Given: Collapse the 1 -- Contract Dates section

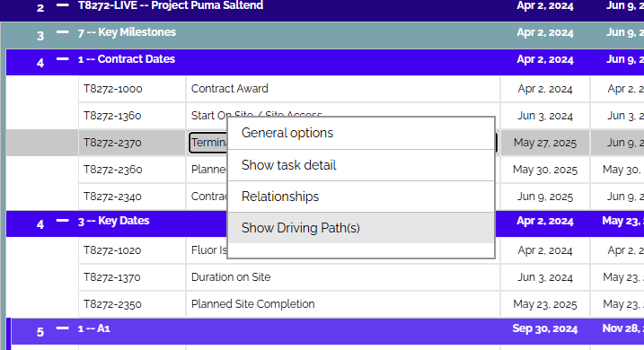Looking at the screenshot, I should click(63, 59).
